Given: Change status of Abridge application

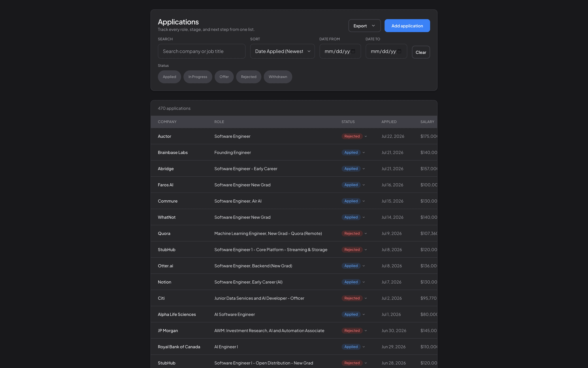Looking at the screenshot, I should 353,169.
